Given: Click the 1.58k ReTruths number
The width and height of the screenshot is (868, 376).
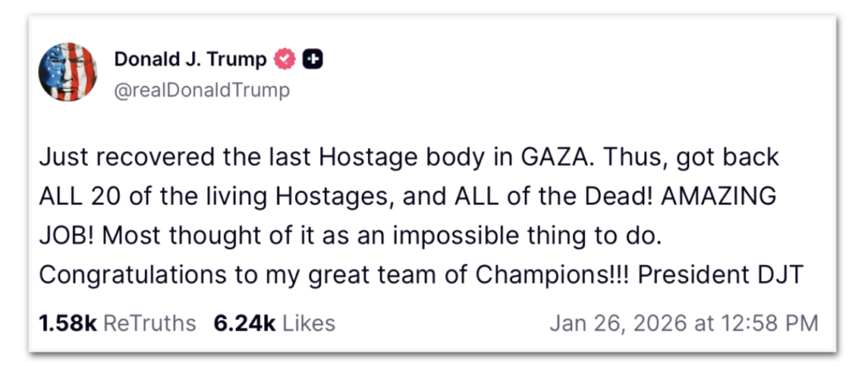Looking at the screenshot, I should tap(67, 323).
